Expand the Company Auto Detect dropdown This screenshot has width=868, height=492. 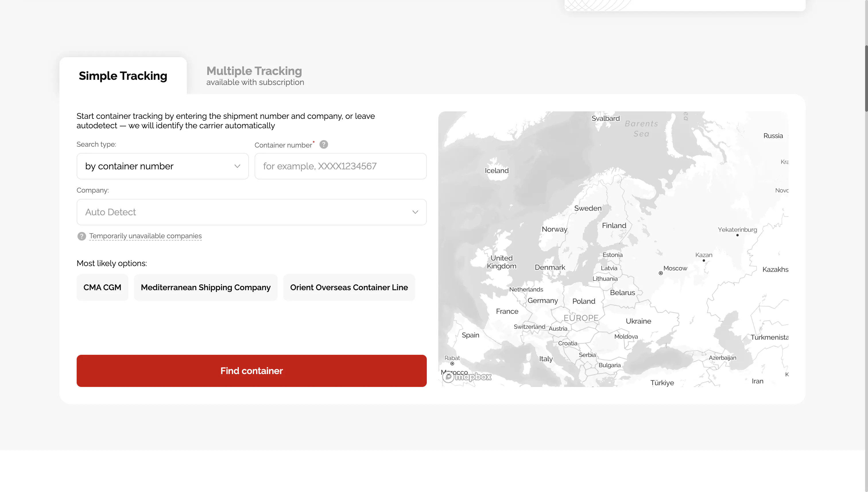coord(251,212)
